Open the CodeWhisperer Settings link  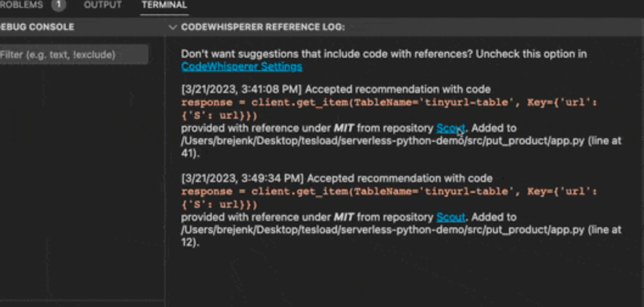(242, 66)
